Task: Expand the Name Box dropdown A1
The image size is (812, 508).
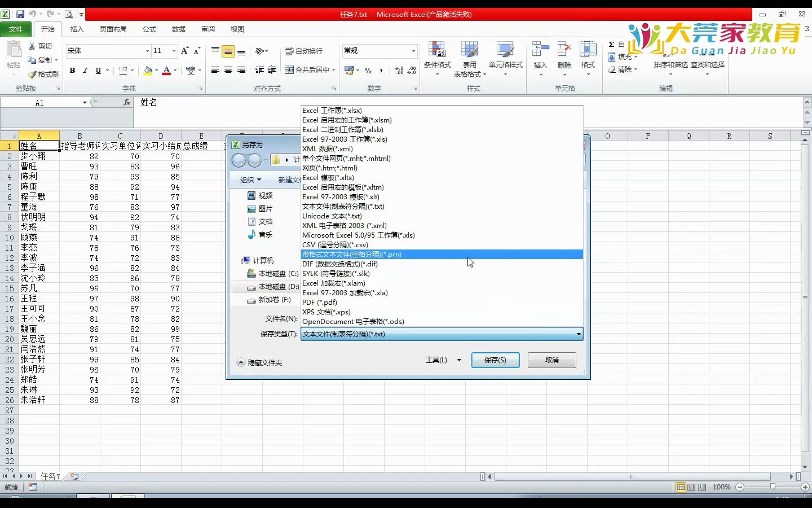Action: pos(85,103)
